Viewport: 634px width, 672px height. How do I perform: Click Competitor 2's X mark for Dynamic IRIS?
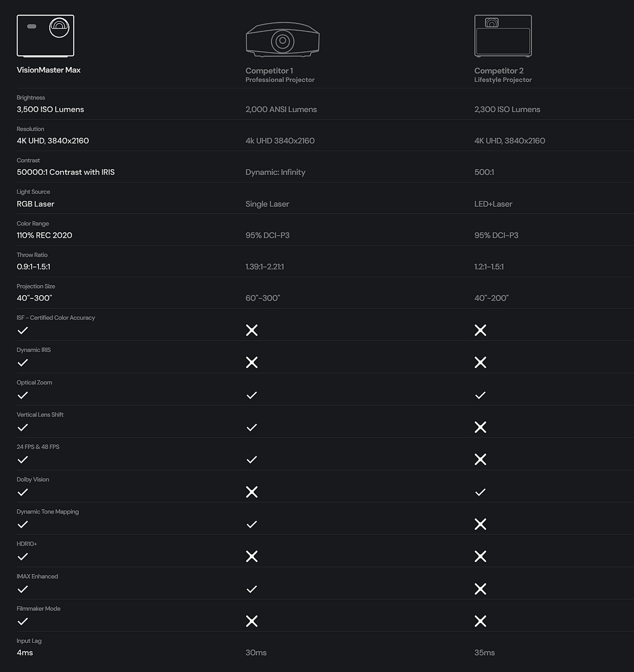(x=480, y=362)
